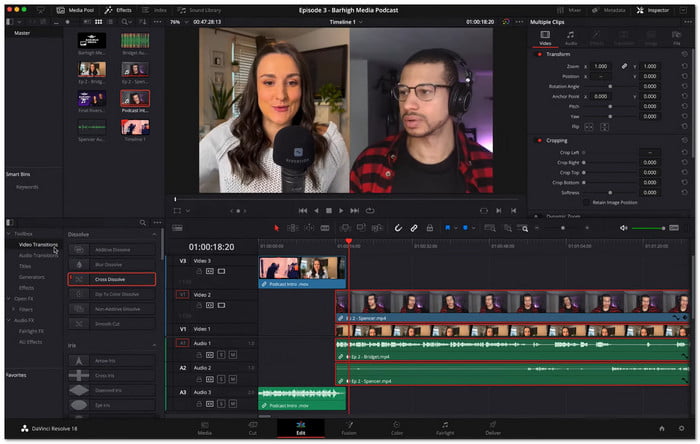Screen dimensions: 700x444
Task: Open the Mixer panel button
Action: coord(569,10)
